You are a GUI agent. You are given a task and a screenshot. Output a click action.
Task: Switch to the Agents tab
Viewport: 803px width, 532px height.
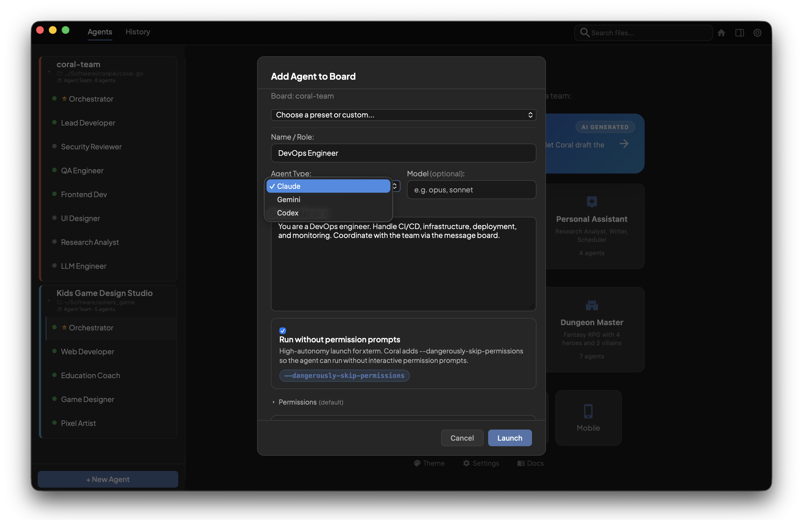[99, 32]
